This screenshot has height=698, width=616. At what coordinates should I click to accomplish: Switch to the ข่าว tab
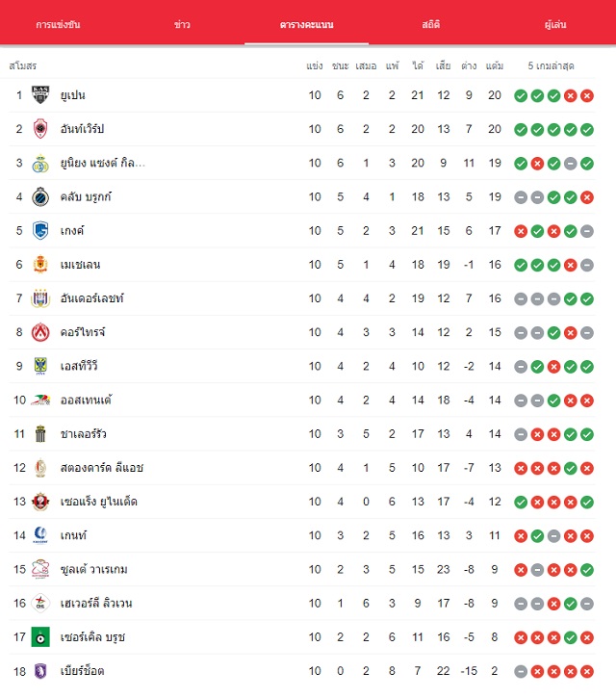point(182,24)
